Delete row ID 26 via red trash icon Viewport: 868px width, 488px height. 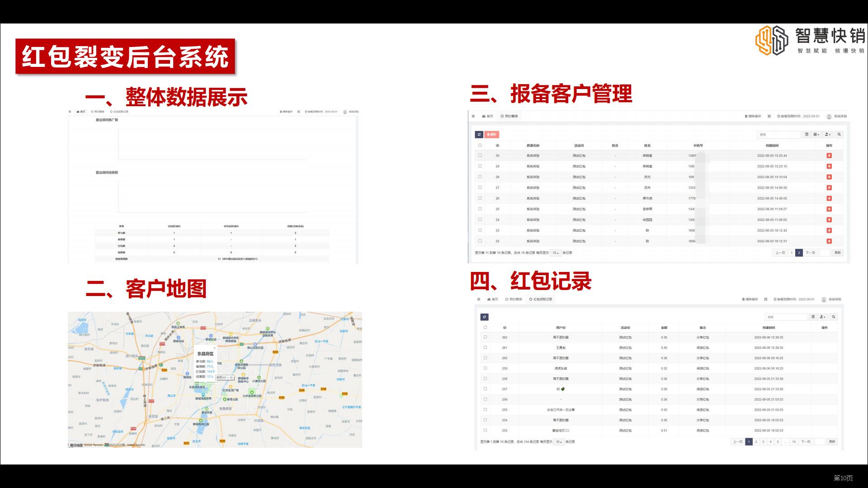(x=829, y=198)
